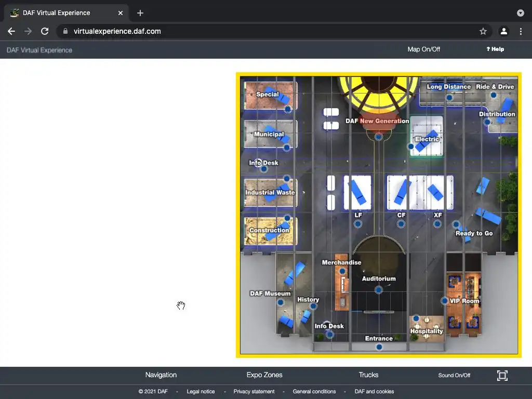Open the Chrome three-dot menu

[x=521, y=31]
